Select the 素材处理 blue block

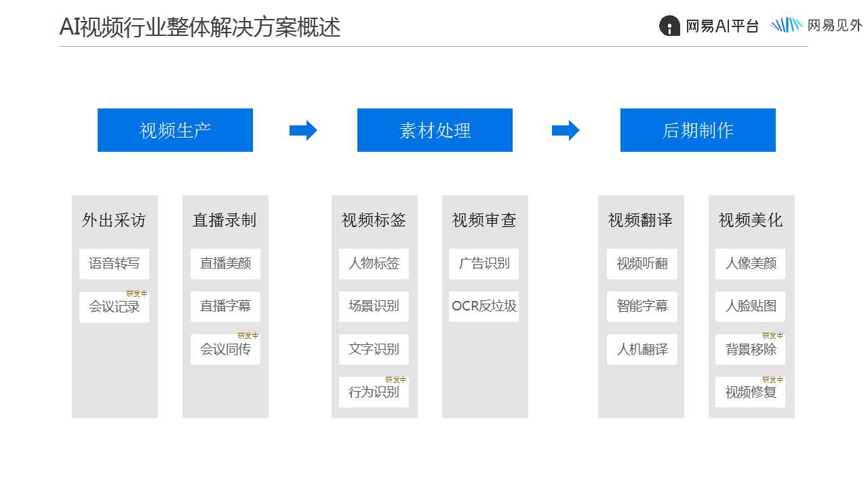pyautogui.click(x=435, y=130)
